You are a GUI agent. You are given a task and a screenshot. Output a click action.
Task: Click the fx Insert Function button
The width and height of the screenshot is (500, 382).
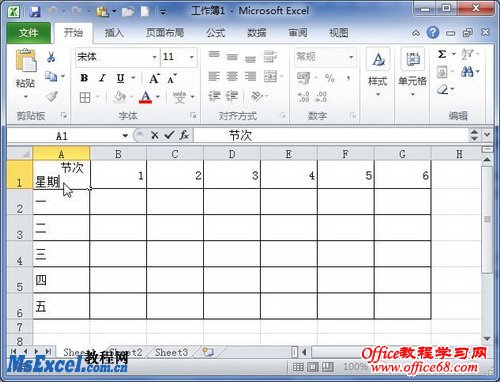184,135
